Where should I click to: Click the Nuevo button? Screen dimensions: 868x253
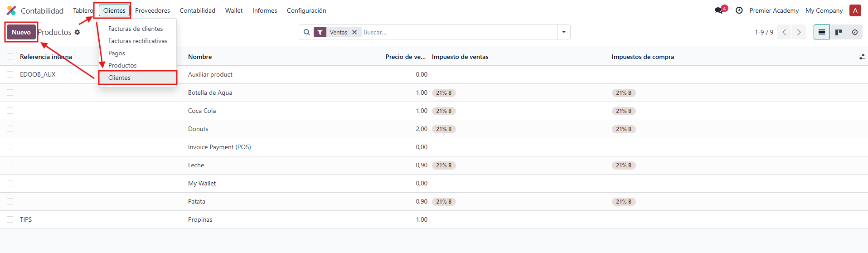(x=21, y=32)
